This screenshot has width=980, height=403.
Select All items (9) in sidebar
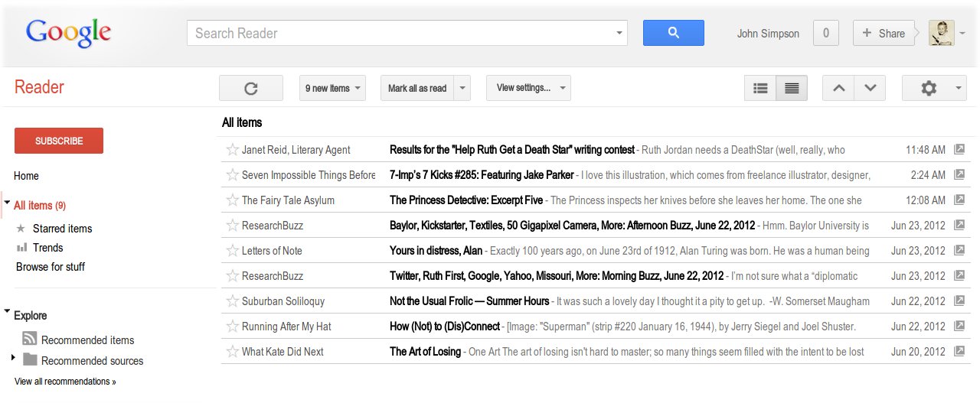(x=40, y=205)
